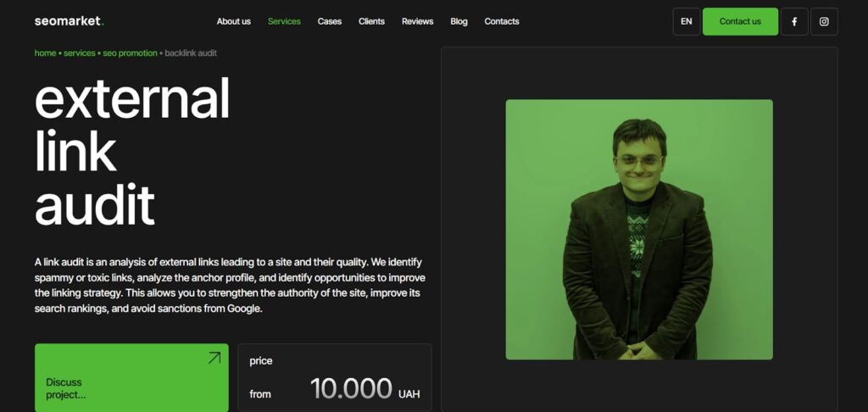Open the Facebook page icon
The image size is (868, 412).
tap(794, 21)
